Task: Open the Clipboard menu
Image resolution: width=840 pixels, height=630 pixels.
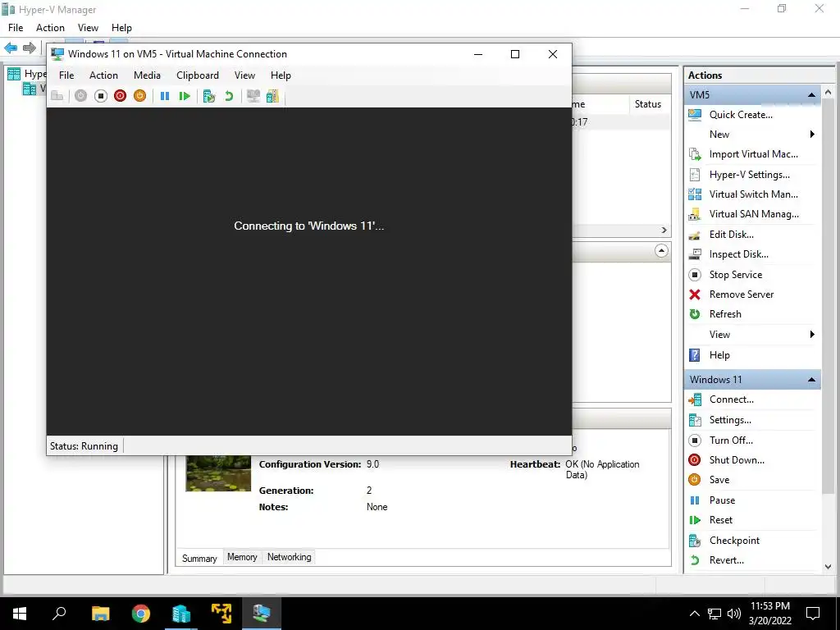Action: click(198, 75)
